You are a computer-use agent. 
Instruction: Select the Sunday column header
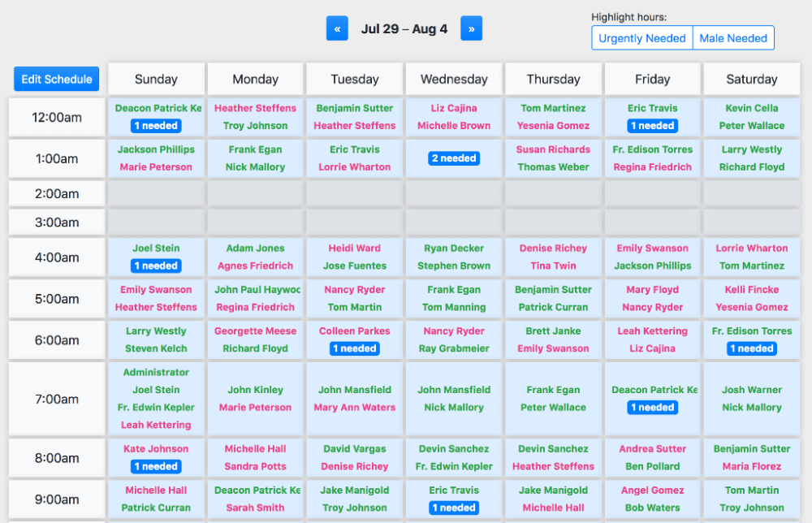click(156, 79)
